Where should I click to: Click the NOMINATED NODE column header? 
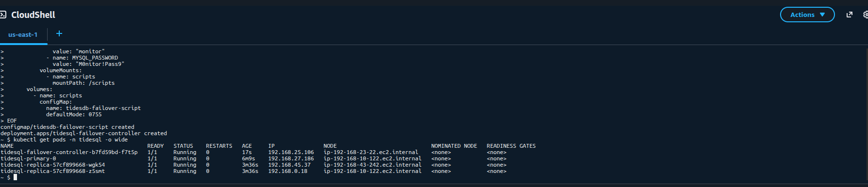454,146
